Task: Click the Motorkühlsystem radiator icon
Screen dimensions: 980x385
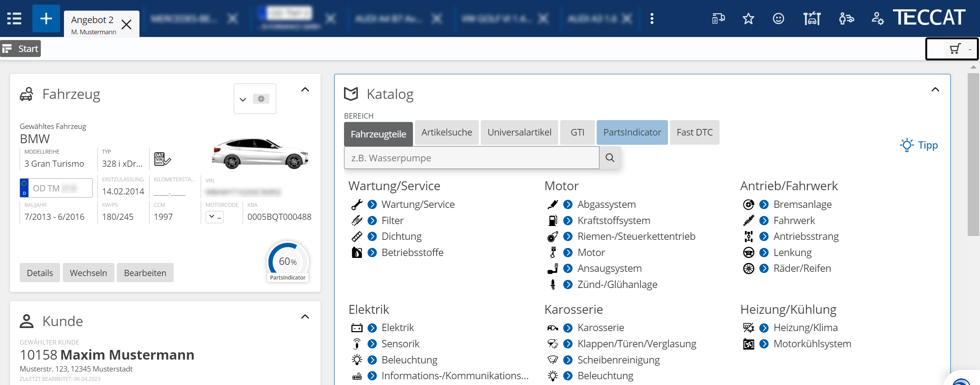Action: coord(748,344)
